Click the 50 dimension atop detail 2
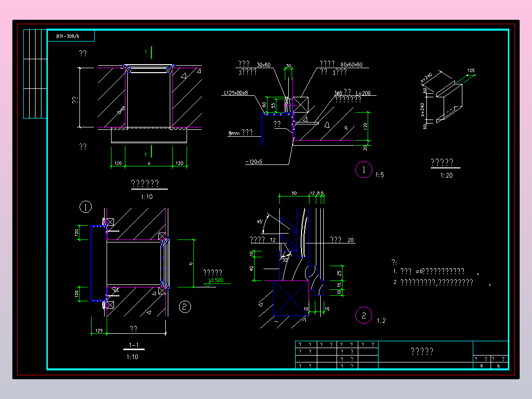Image resolution: width=532 pixels, height=399 pixels. (294, 193)
